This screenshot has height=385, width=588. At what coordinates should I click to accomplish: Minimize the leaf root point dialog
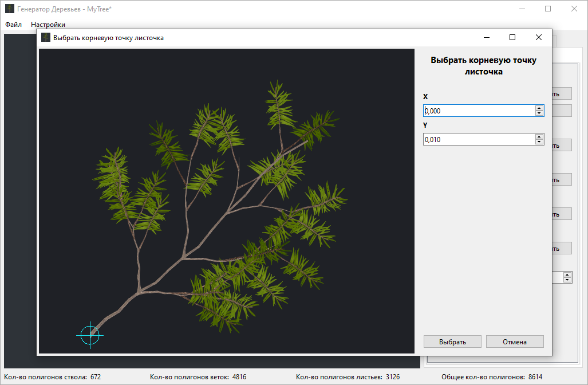tap(487, 37)
